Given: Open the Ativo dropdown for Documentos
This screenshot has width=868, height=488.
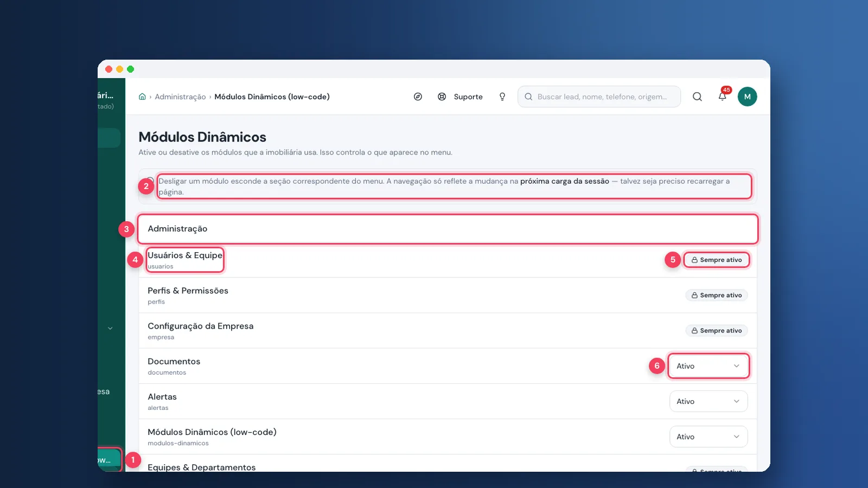Looking at the screenshot, I should [709, 366].
